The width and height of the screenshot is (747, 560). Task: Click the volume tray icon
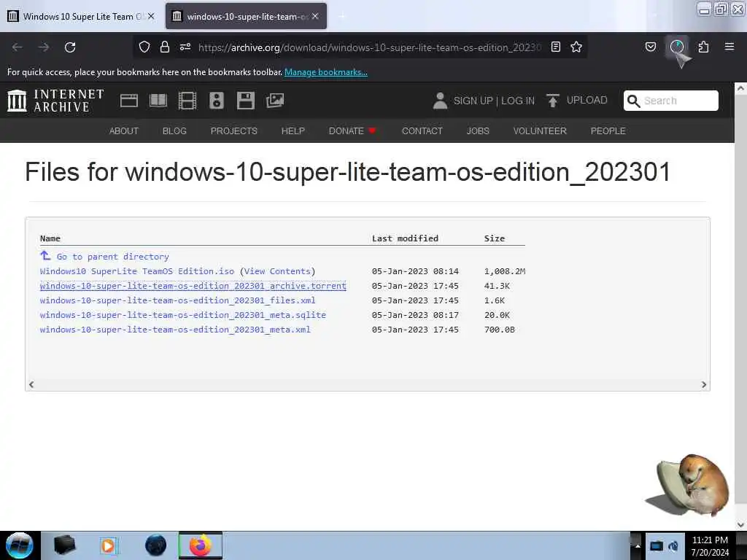pyautogui.click(x=673, y=545)
